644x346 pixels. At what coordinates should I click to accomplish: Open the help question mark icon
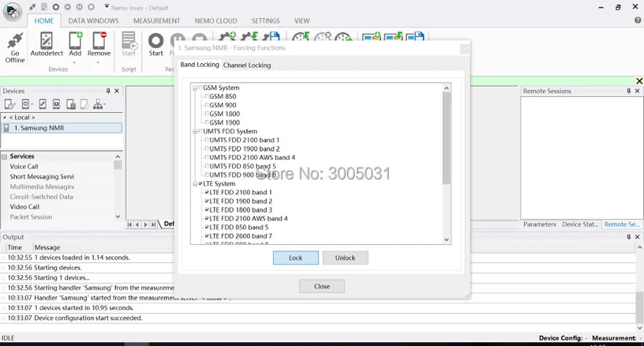coord(638,20)
